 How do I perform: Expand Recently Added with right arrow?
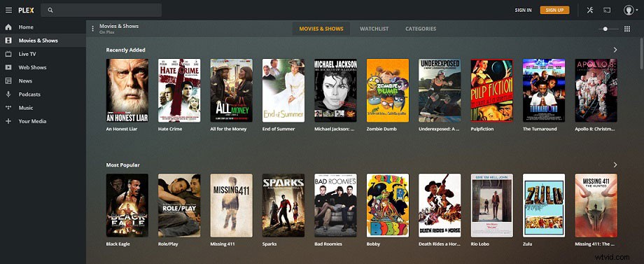coord(615,50)
